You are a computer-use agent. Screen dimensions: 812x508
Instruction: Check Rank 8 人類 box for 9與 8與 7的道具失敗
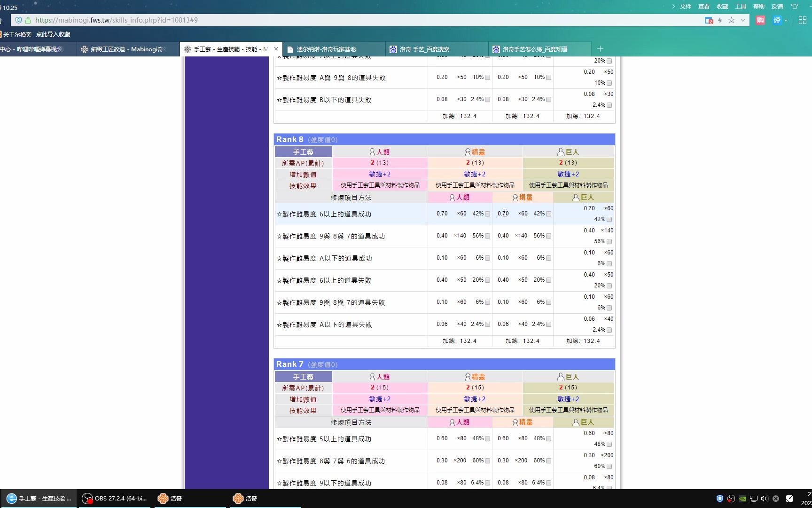click(487, 302)
